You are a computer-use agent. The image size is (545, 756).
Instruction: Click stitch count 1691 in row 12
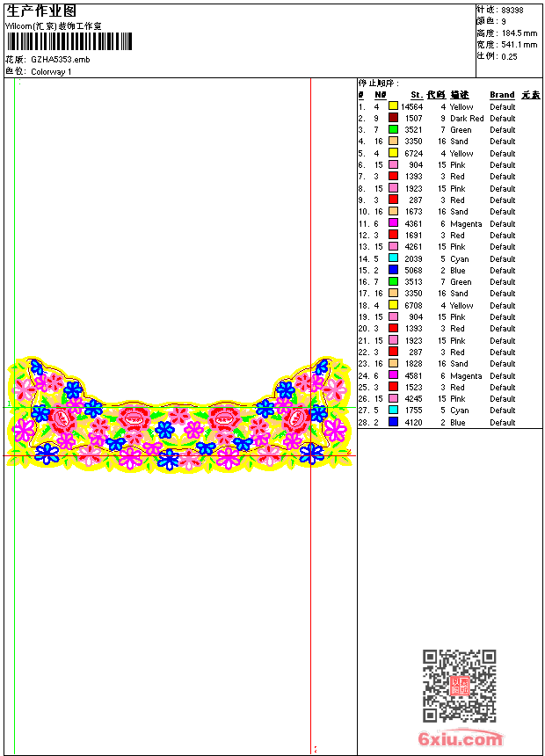(x=414, y=236)
